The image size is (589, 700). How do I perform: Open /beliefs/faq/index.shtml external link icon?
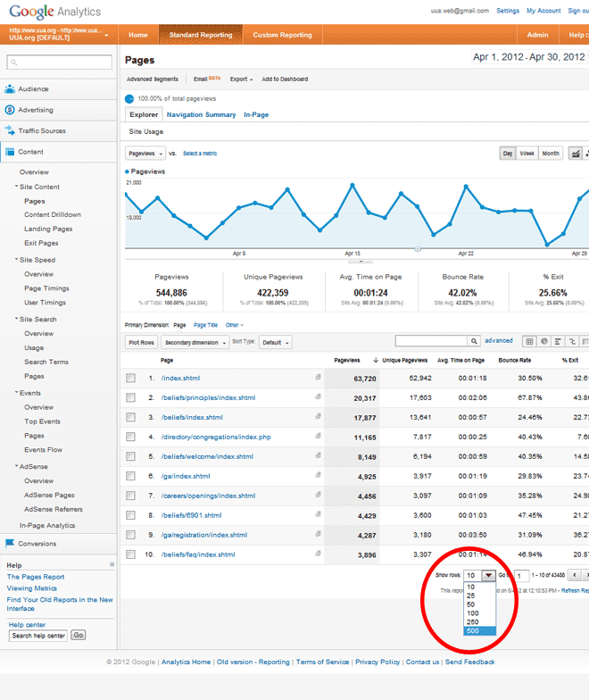[x=318, y=554]
